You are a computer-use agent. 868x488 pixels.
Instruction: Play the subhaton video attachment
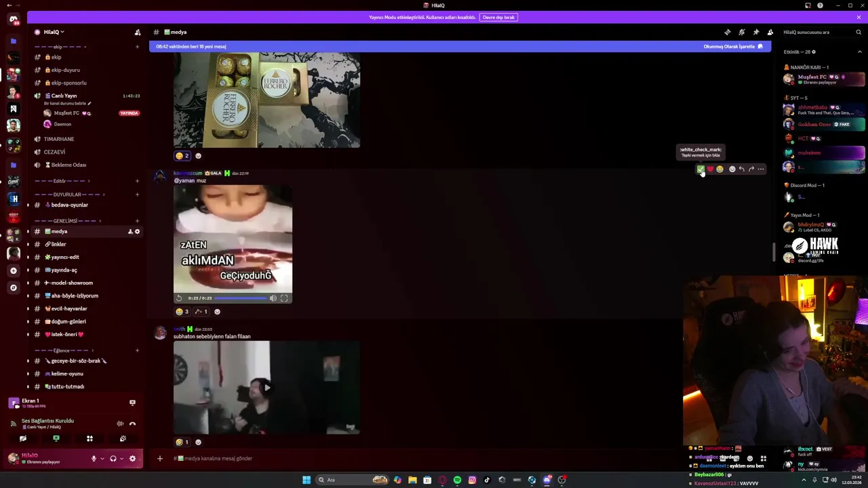(x=267, y=387)
